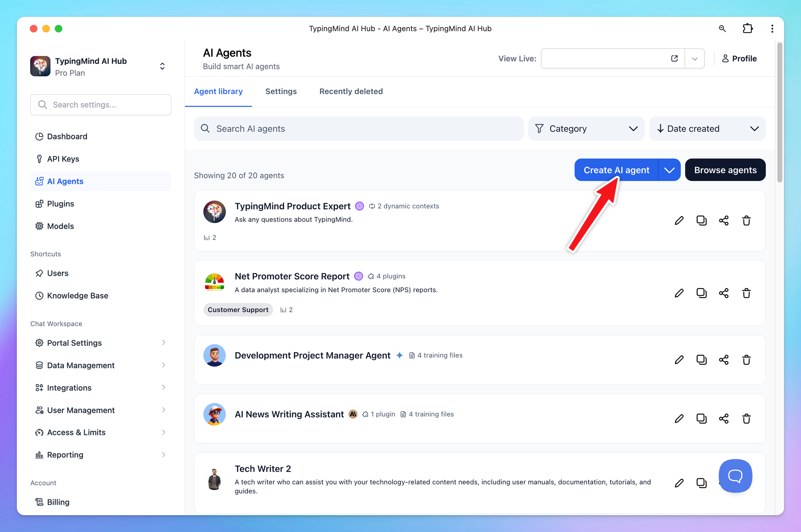Click the Browse agents button
The image size is (801, 532).
tap(725, 170)
